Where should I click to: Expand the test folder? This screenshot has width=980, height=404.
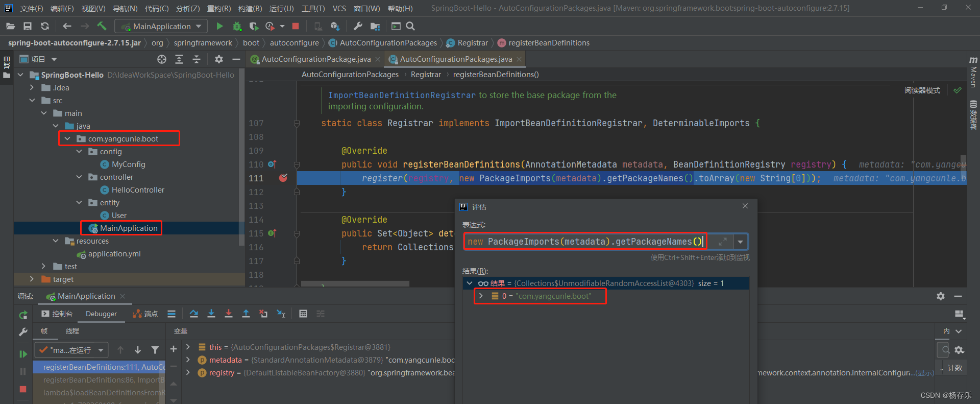(x=44, y=267)
